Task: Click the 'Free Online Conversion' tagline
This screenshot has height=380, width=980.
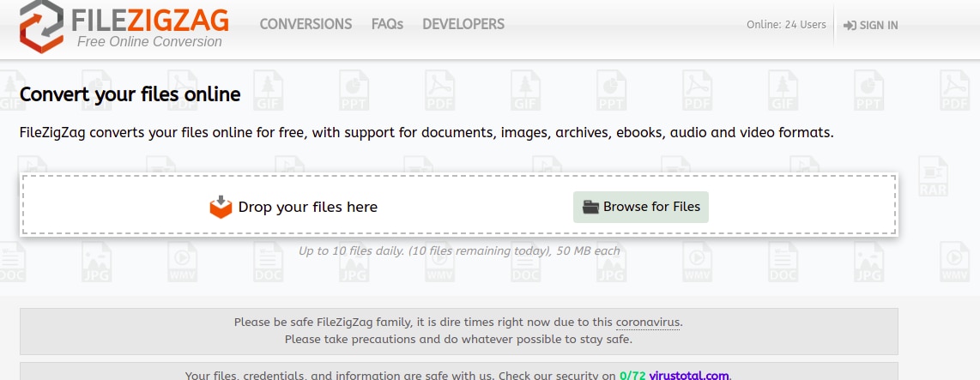Action: coord(149,41)
